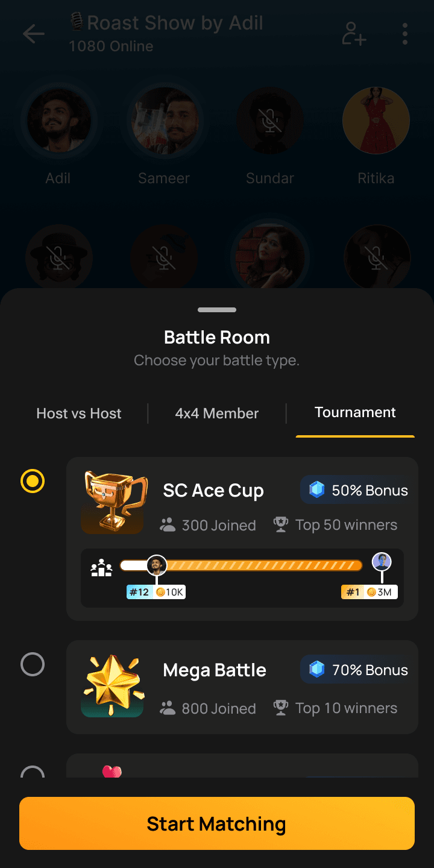Click the Start Matching button
434x868 pixels.
coord(217,823)
